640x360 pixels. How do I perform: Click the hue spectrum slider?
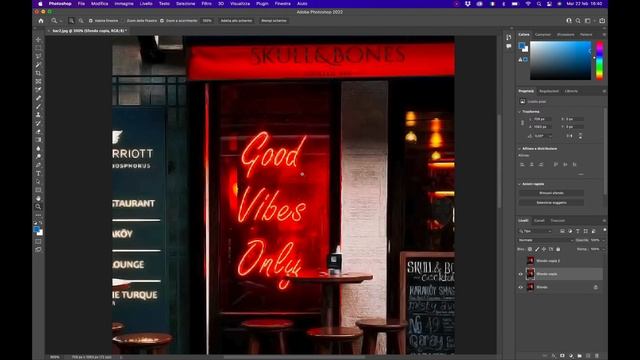coord(599,60)
